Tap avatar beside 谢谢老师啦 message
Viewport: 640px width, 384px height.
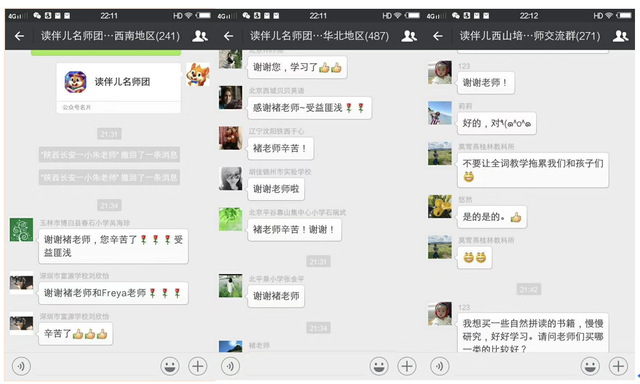click(231, 178)
